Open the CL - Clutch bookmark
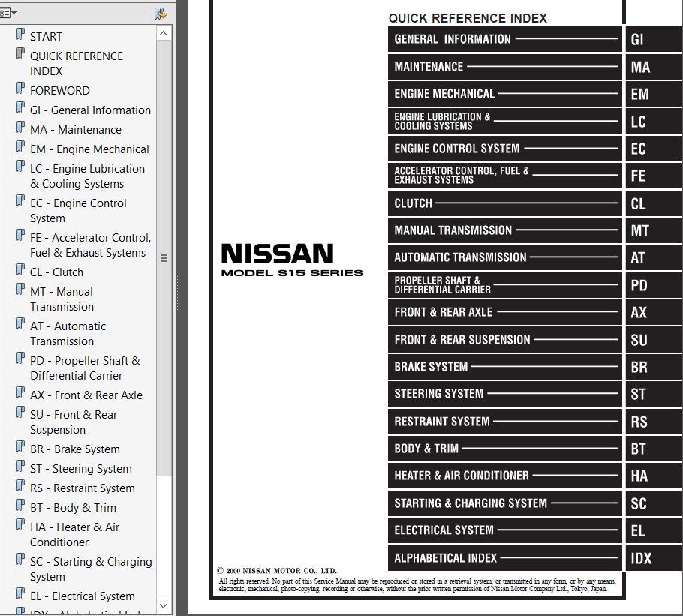This screenshot has height=616, width=683. click(x=56, y=272)
